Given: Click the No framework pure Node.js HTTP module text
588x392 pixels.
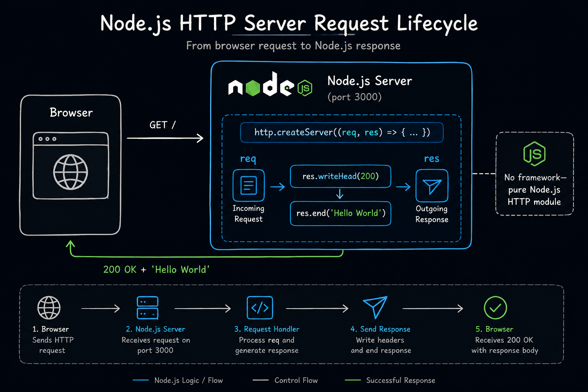Looking at the screenshot, I should [x=535, y=190].
